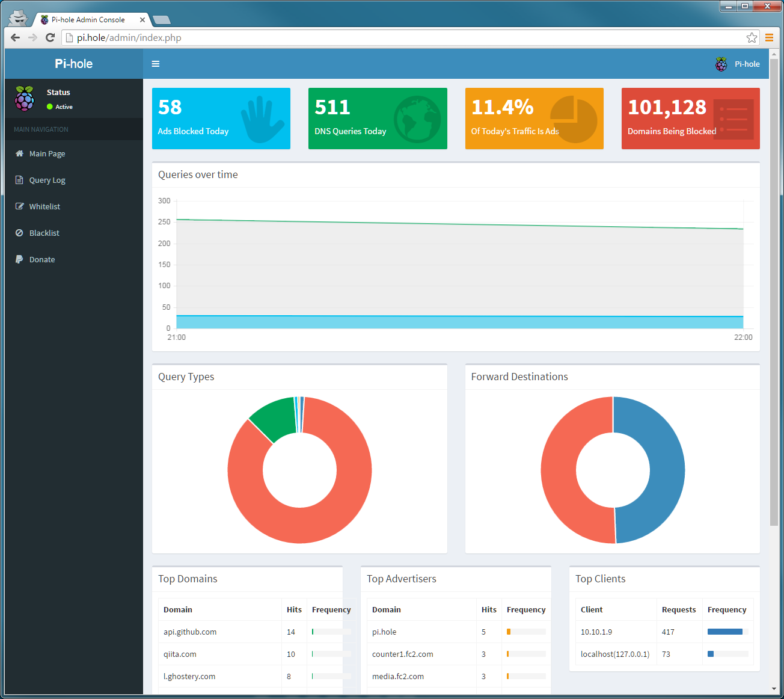Click the blue ads area in Queries chart
The image size is (784, 699).
point(460,322)
